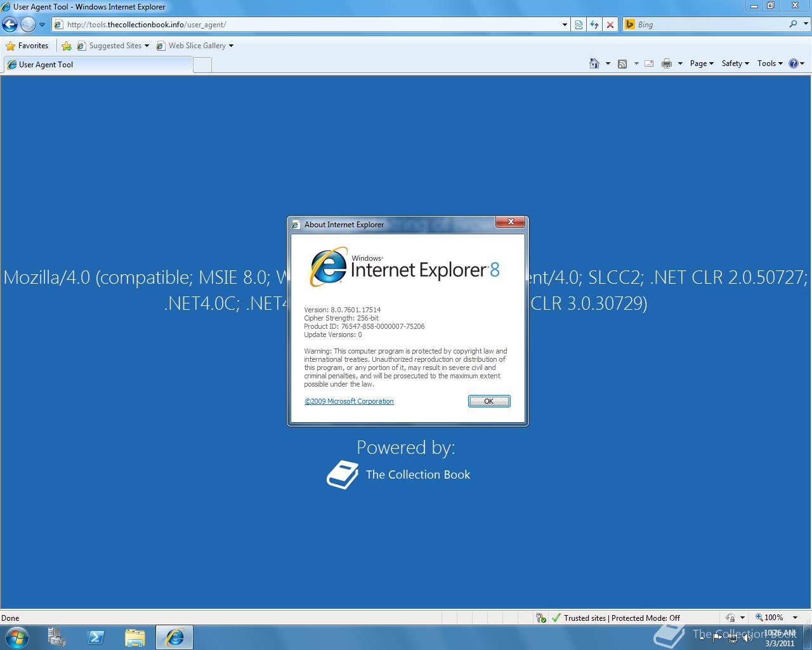Screen dimensions: 812x650
Task: Click the Version 8.0.7601.17514 text
Action: click(x=343, y=310)
